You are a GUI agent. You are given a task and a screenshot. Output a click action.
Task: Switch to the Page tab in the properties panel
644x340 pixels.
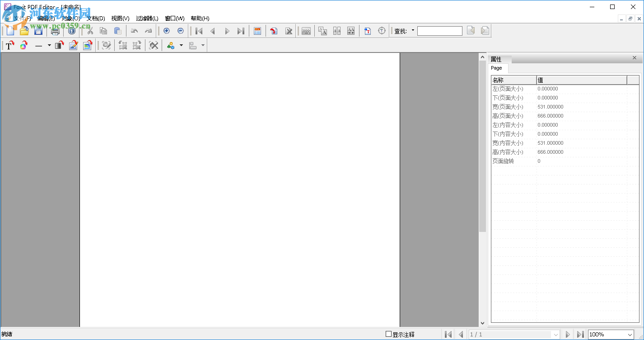click(497, 68)
